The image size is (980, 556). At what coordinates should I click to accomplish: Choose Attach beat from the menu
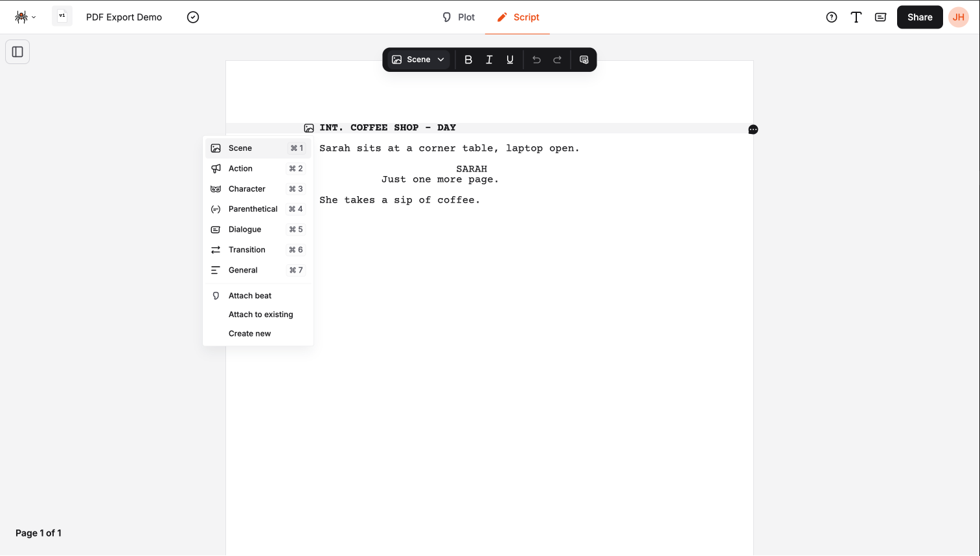[x=249, y=295]
